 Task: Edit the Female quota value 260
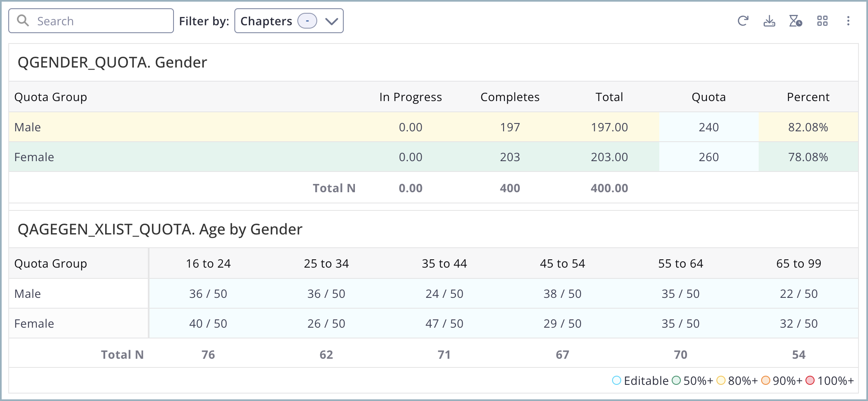pyautogui.click(x=709, y=157)
